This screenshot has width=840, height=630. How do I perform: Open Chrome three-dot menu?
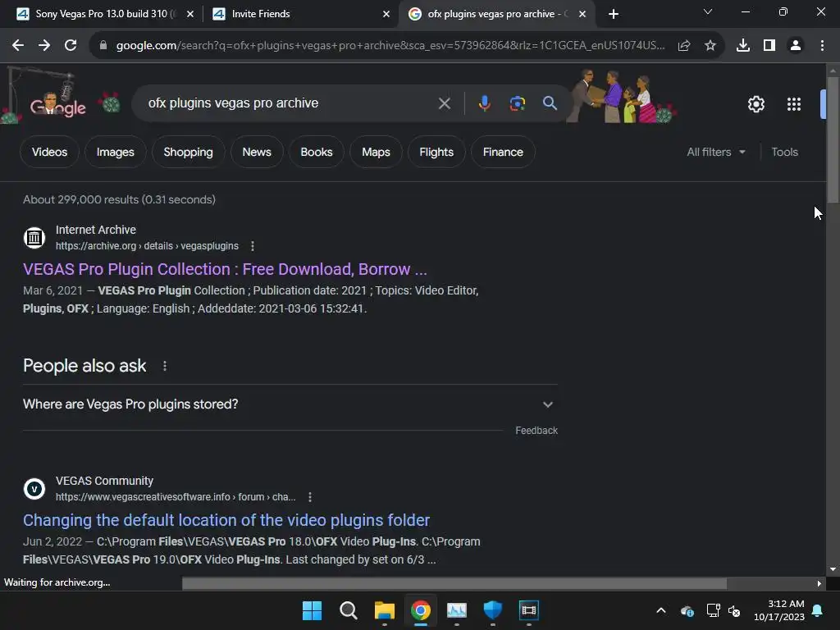pos(822,46)
